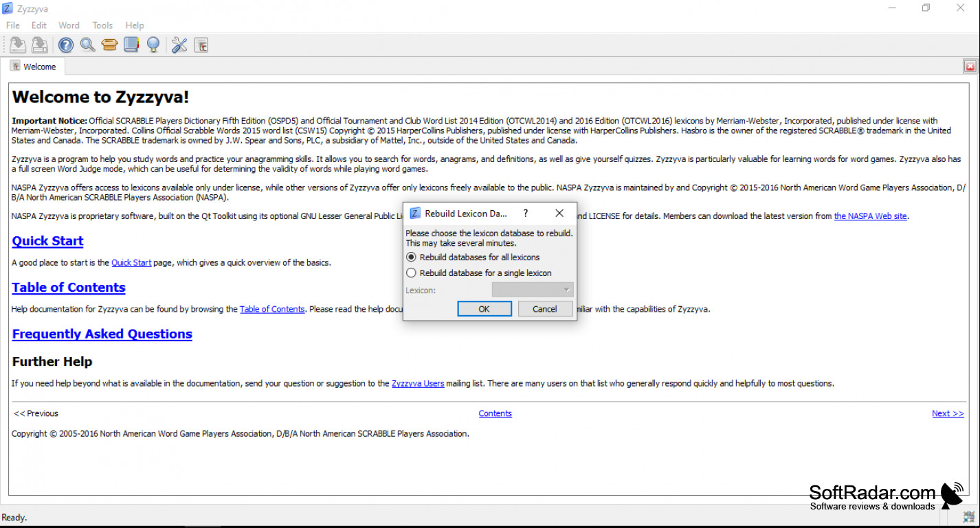Open the Lexicon combo box
Viewport: 980px width, 528px height.
533,290
